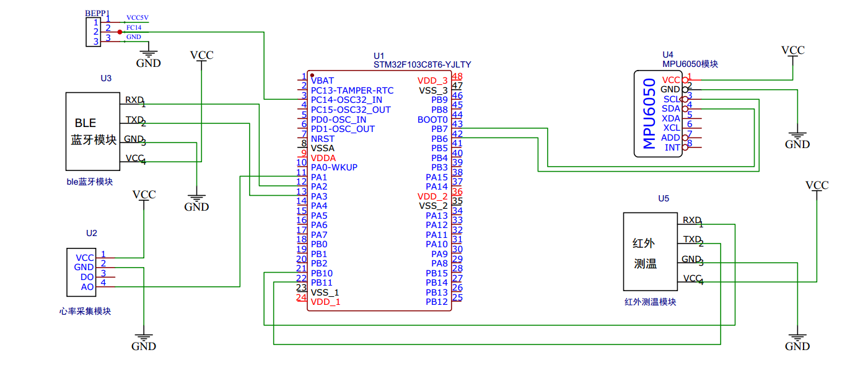Click the SCL pin of MPU6050

pyautogui.click(x=672, y=99)
